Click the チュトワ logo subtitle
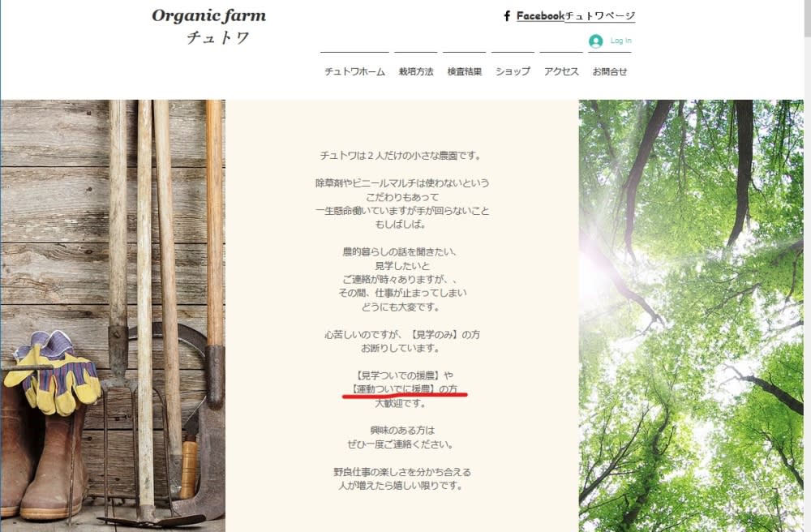 point(217,37)
